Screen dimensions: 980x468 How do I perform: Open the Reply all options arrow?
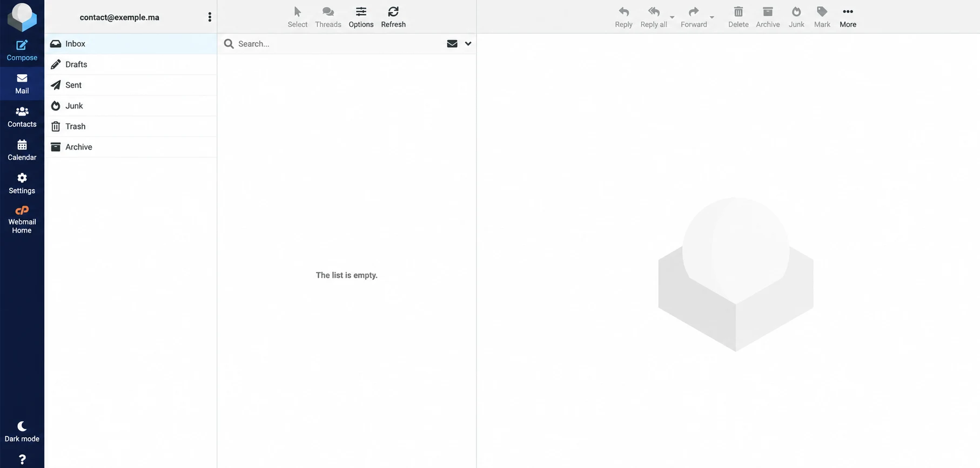(672, 17)
